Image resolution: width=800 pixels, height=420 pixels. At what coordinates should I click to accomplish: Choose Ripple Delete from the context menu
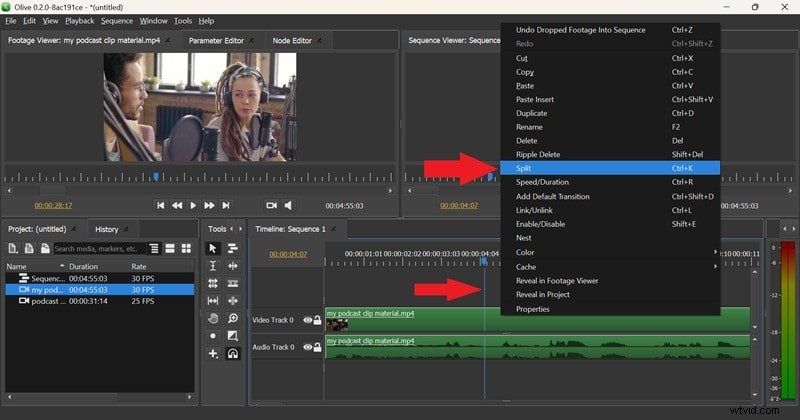pos(610,154)
